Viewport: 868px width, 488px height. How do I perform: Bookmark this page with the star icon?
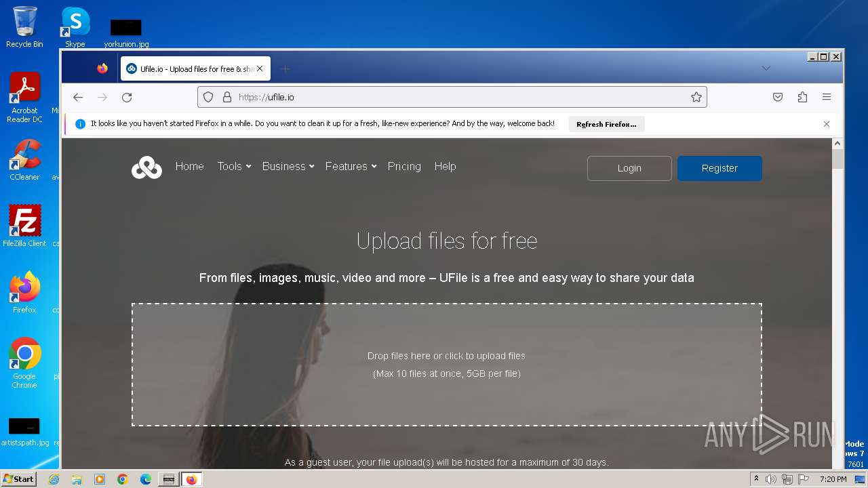tap(696, 97)
